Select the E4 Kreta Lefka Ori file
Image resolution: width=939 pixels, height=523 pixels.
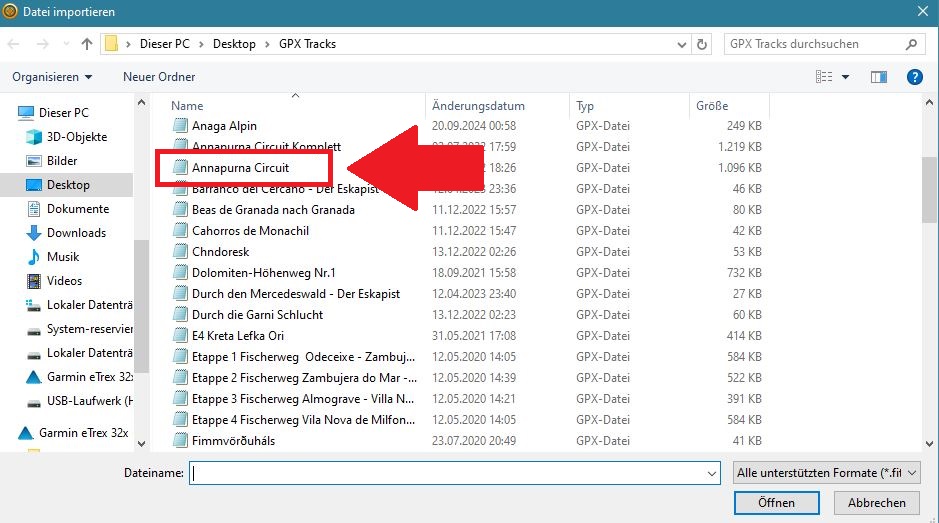tap(238, 335)
